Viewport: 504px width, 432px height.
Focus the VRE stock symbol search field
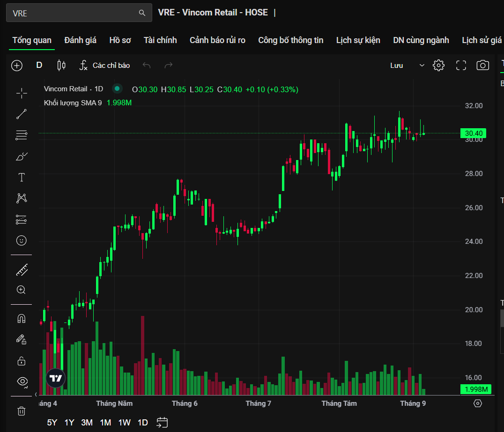click(79, 13)
